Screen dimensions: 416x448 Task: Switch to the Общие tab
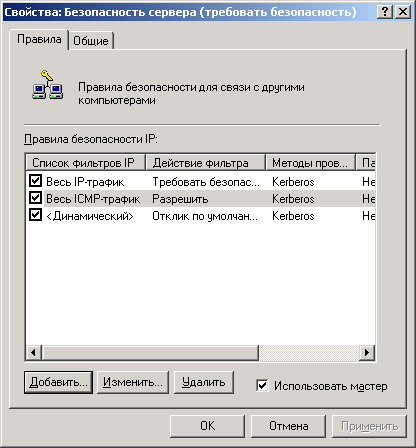91,41
